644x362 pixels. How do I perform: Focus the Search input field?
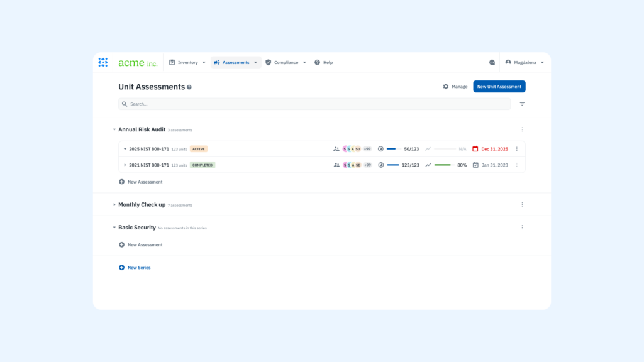314,104
